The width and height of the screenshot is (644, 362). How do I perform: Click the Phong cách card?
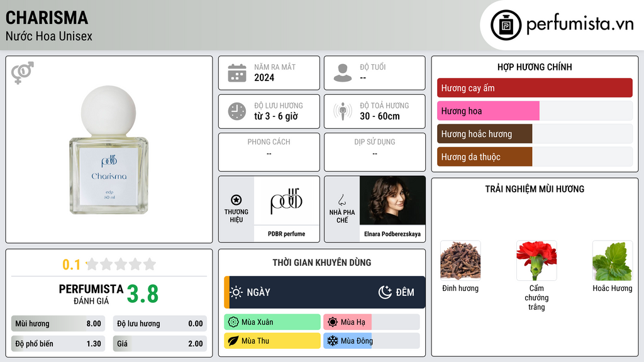tap(269, 152)
